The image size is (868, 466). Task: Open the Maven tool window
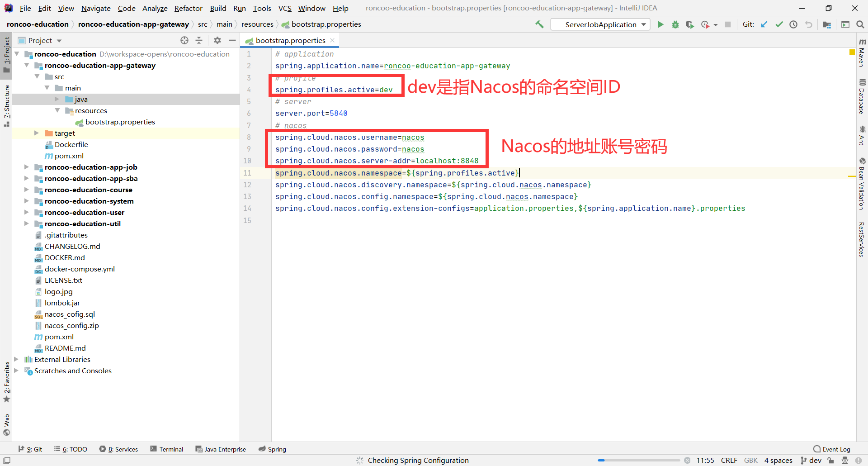[862, 52]
